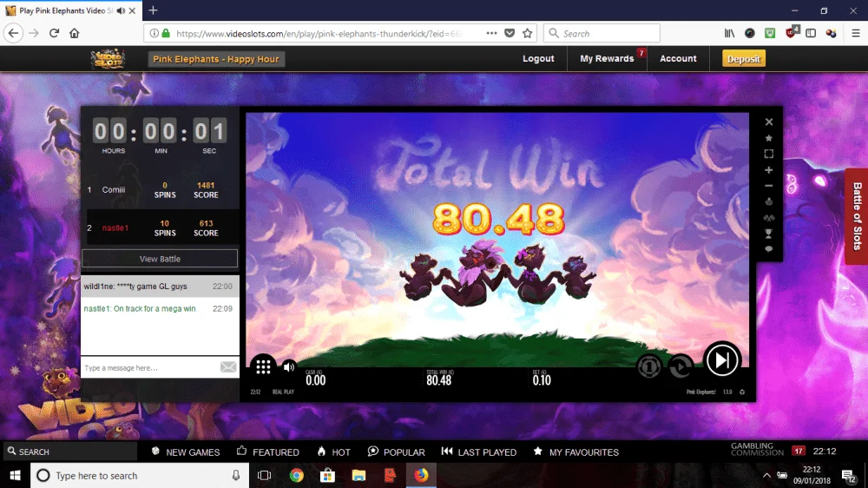Select wildl1ne chat message
This screenshot has width=868, height=488.
tap(160, 287)
